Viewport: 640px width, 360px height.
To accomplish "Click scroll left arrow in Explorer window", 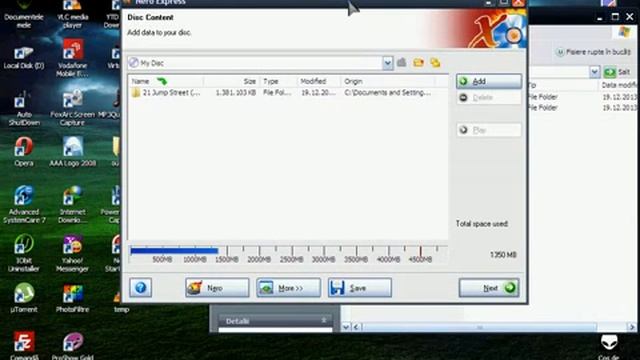I will [356, 327].
